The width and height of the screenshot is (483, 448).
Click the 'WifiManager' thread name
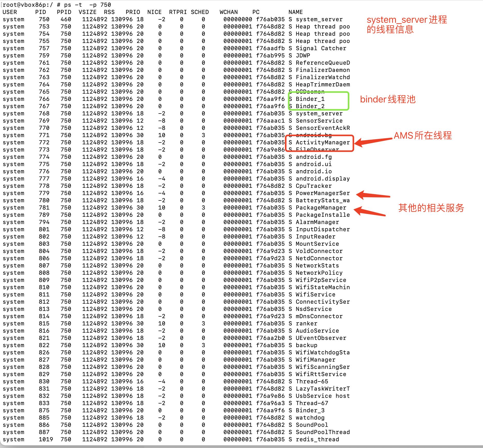point(315,360)
